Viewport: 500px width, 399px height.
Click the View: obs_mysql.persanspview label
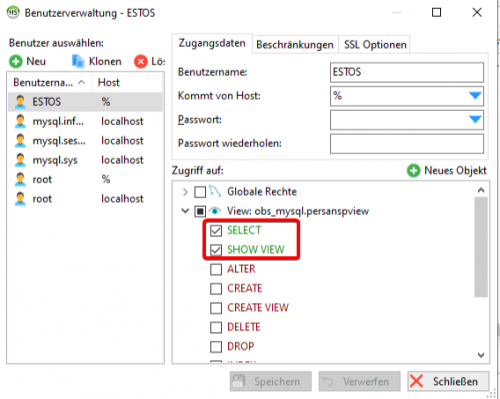point(298,211)
